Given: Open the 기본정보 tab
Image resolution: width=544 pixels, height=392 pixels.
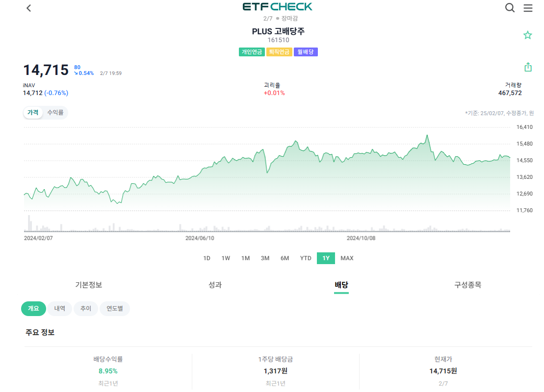Looking at the screenshot, I should click(x=88, y=285).
